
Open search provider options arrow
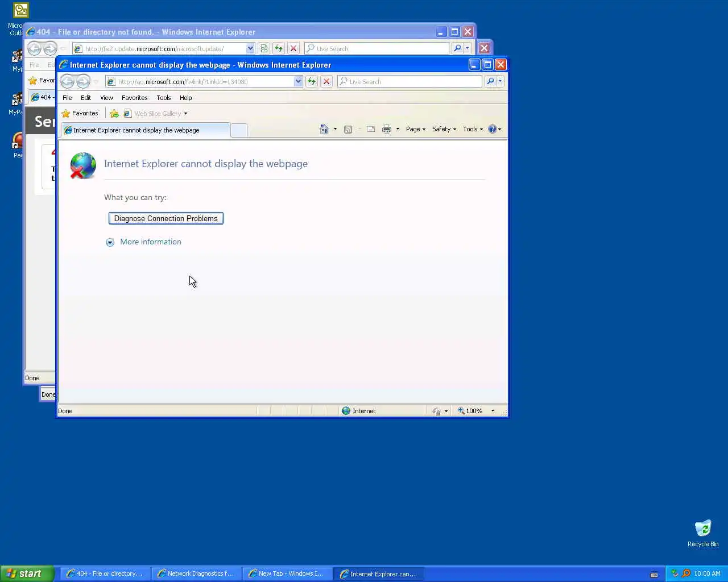(500, 82)
